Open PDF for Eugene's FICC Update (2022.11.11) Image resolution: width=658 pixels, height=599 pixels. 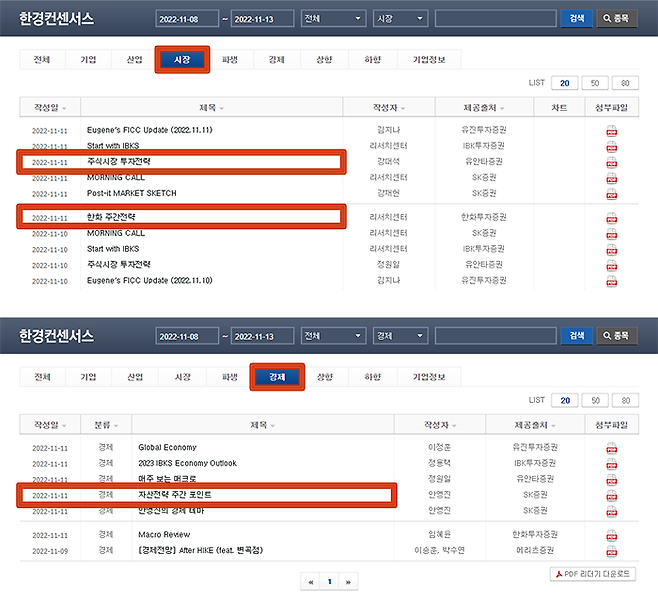611,131
